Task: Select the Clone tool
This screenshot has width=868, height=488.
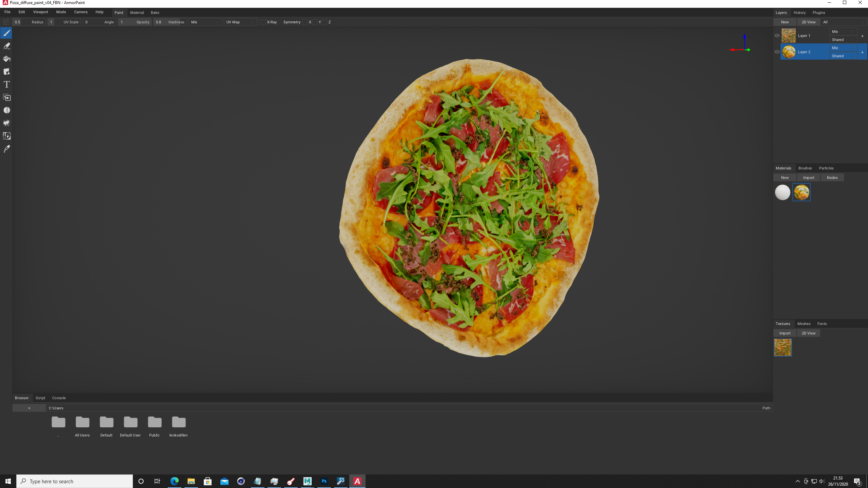Action: [x=6, y=98]
